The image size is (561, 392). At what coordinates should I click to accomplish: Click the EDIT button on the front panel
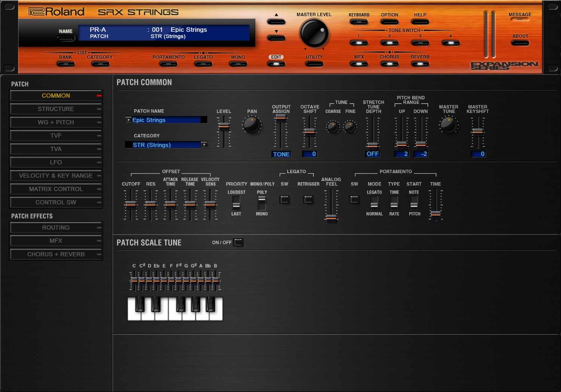tap(276, 64)
